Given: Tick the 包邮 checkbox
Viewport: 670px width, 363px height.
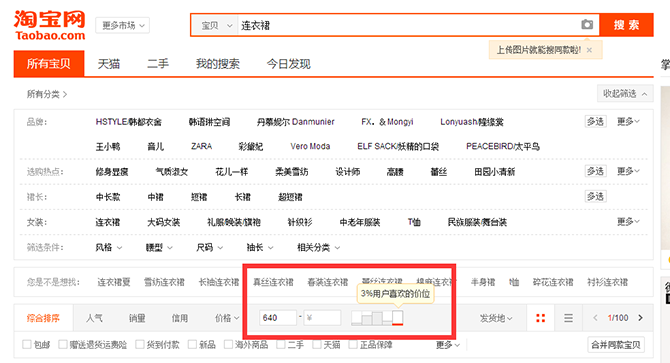Looking at the screenshot, I should point(27,344).
